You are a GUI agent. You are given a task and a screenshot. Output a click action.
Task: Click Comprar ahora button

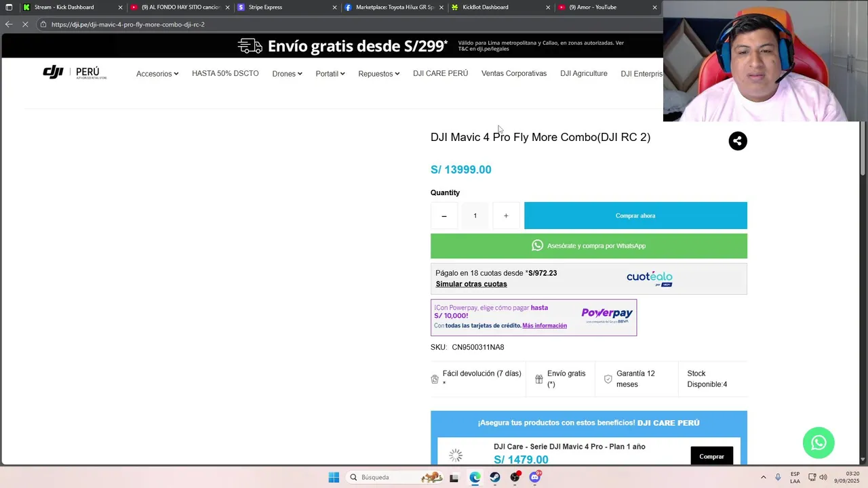coord(635,216)
